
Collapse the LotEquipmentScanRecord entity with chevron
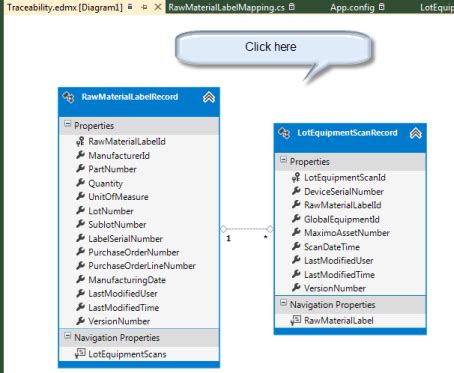pyautogui.click(x=415, y=133)
